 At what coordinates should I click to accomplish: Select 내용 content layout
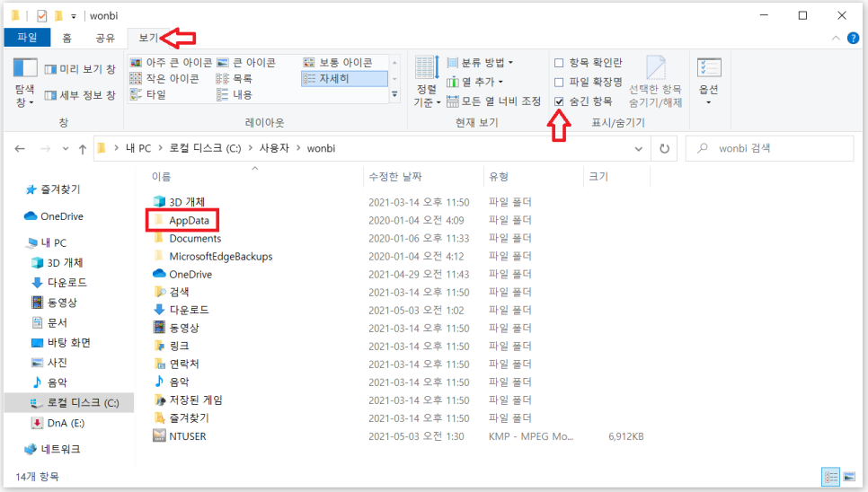pos(235,94)
